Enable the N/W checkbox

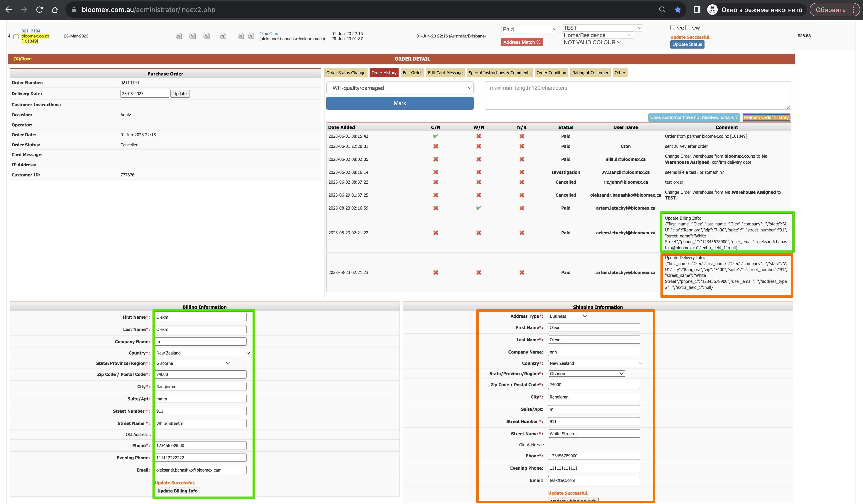[687, 28]
